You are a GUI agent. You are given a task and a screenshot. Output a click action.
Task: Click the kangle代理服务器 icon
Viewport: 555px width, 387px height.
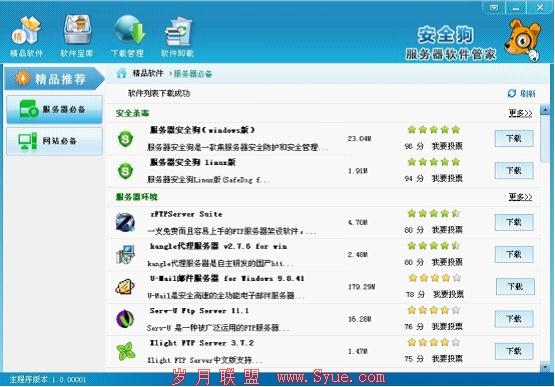pos(125,255)
